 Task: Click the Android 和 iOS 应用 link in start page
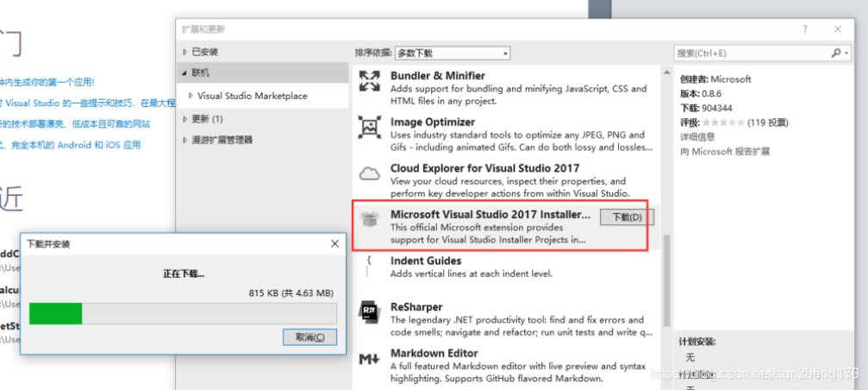pyautogui.click(x=71, y=145)
